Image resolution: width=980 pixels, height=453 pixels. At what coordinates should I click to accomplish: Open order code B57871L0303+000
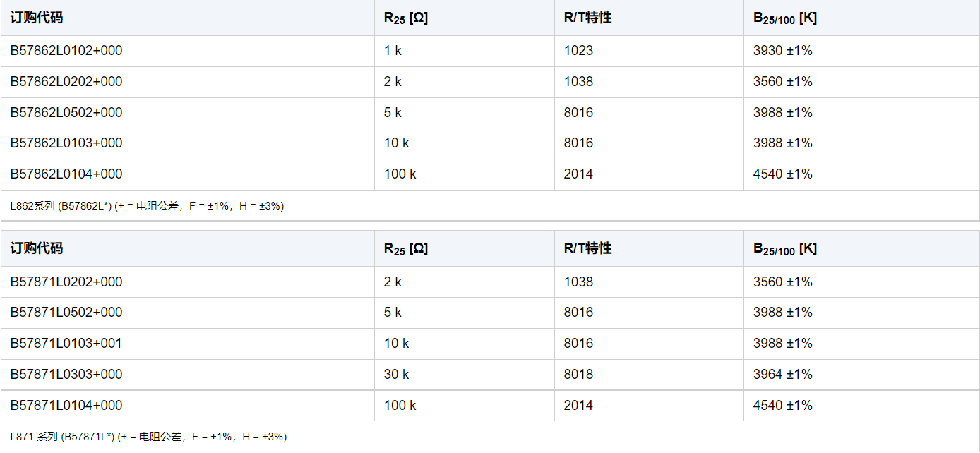[66, 375]
